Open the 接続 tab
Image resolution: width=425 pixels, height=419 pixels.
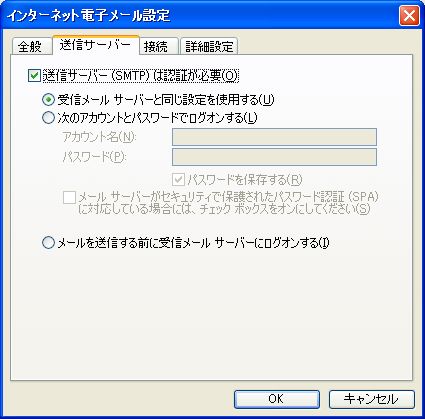[156, 46]
